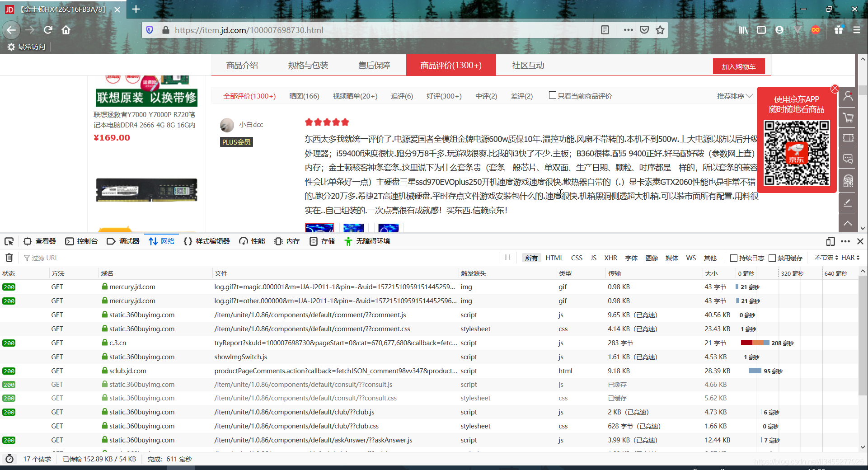868x470 pixels.
Task: Select the productPageComments.action request row
Action: (429, 371)
